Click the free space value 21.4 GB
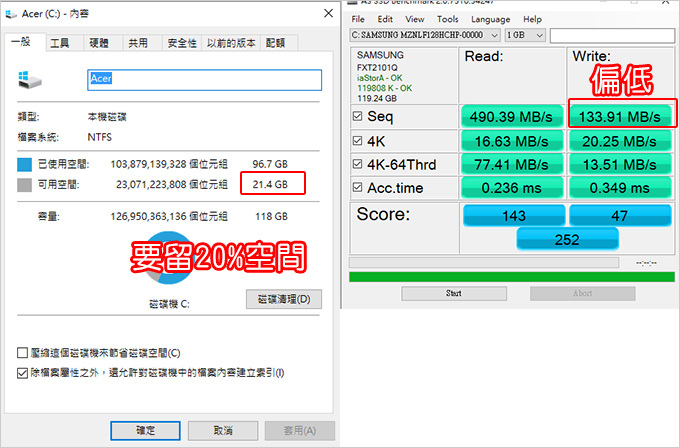The image size is (680, 448). (x=270, y=184)
